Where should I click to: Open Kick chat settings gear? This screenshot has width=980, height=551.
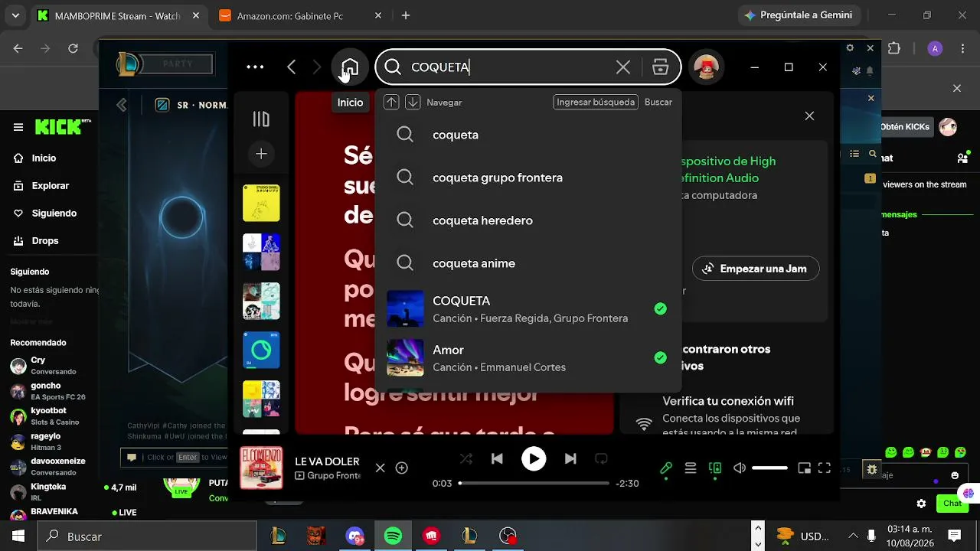pyautogui.click(x=921, y=504)
